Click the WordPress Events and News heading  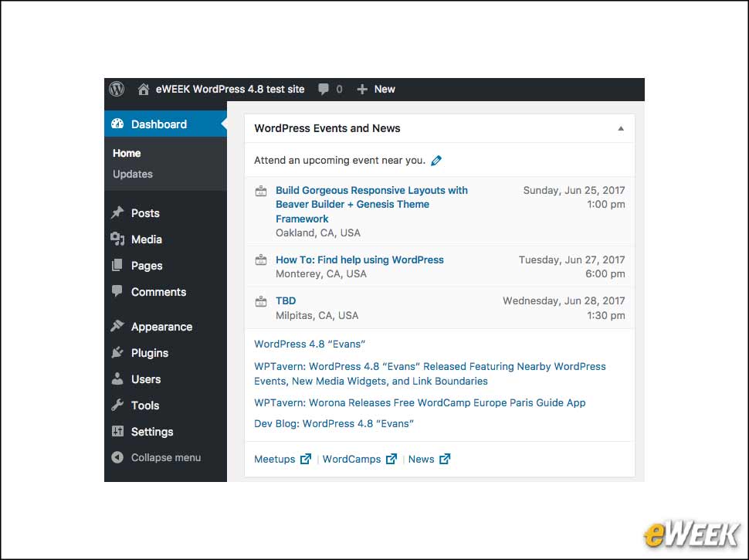point(327,128)
